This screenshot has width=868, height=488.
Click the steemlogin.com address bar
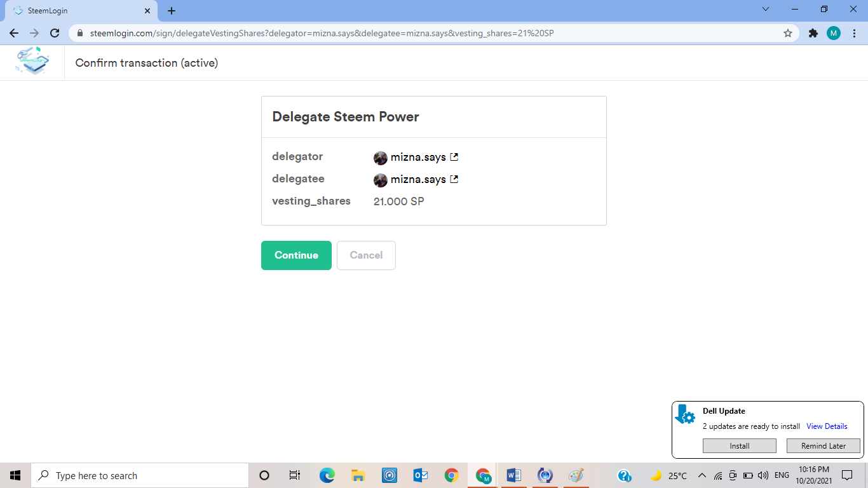click(435, 33)
